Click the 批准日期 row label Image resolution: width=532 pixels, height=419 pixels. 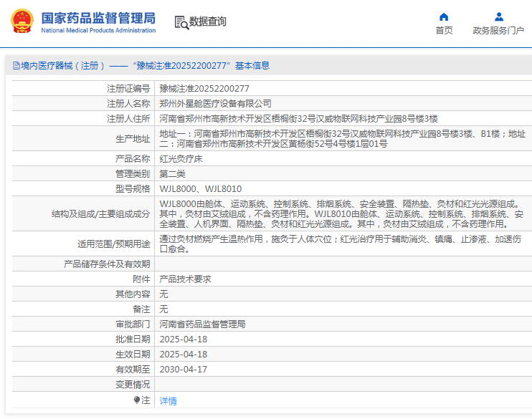click(x=133, y=339)
